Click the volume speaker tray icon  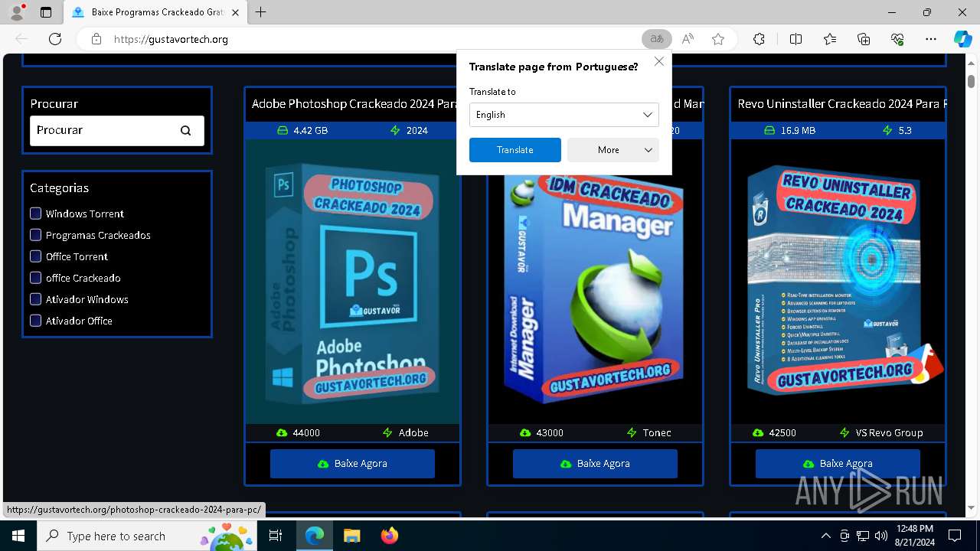881,536
